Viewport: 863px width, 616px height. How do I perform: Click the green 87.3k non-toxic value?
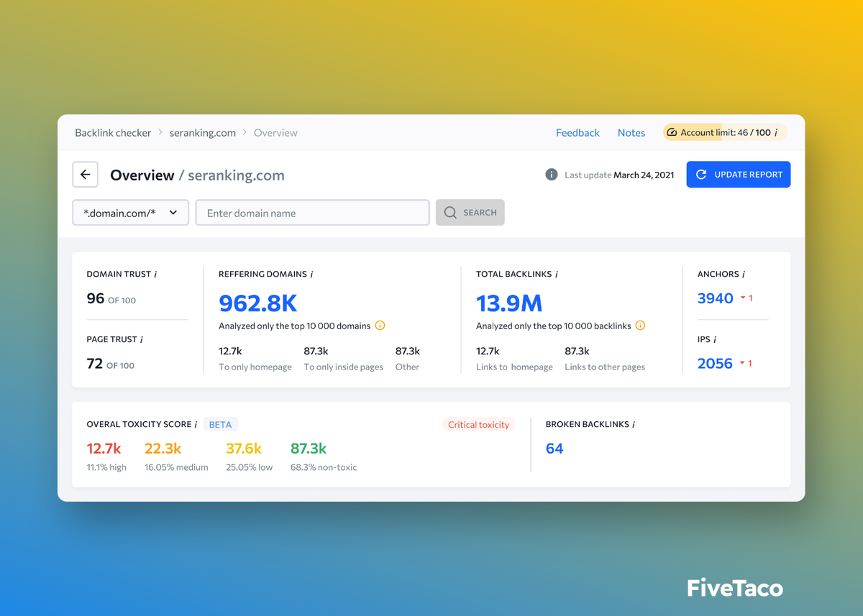coord(309,449)
